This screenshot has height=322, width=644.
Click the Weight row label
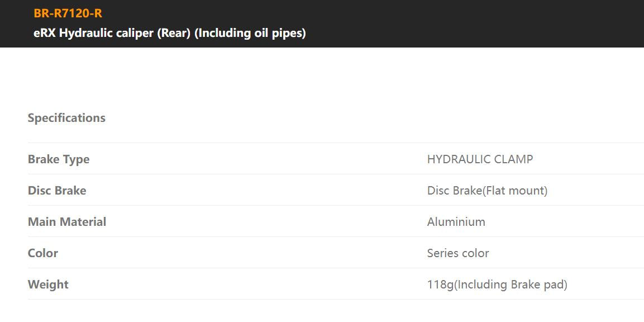coord(48,285)
